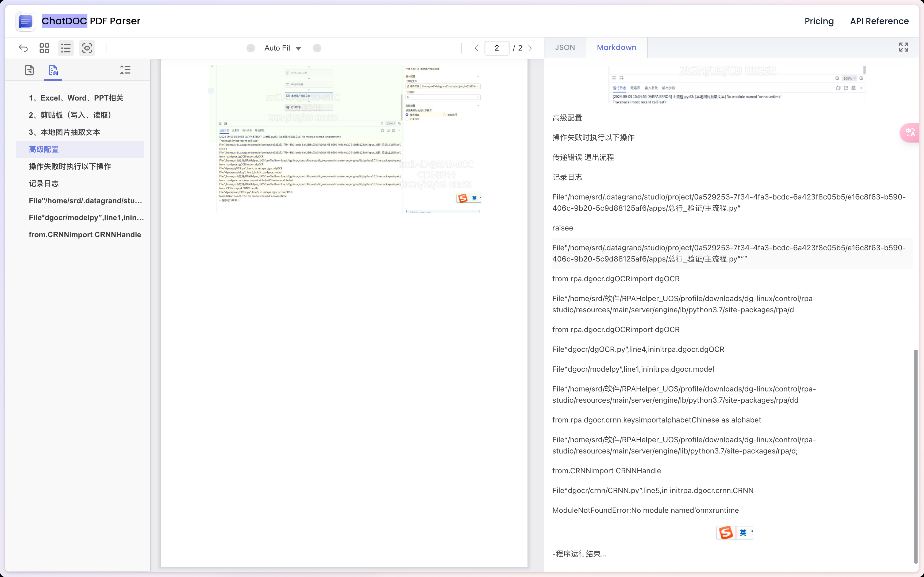
Task: Open the Auto Fit zoom dropdown
Action: point(283,48)
